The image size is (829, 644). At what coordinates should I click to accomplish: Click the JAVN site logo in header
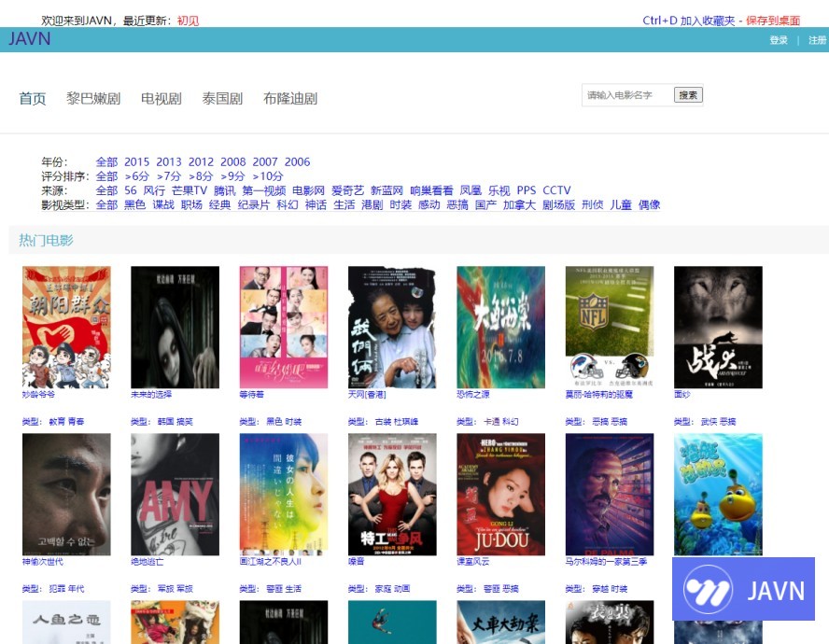point(30,38)
